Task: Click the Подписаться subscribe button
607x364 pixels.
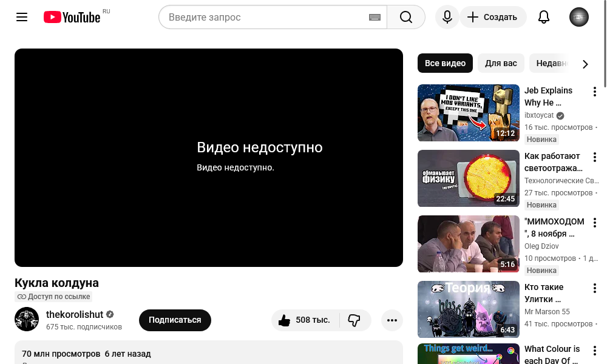Action: [x=175, y=320]
